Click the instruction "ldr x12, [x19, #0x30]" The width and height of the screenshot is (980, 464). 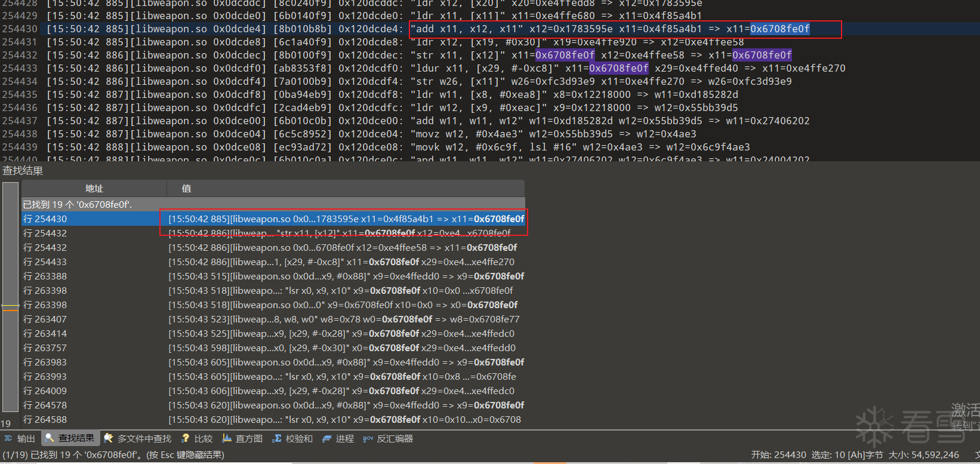coord(479,42)
